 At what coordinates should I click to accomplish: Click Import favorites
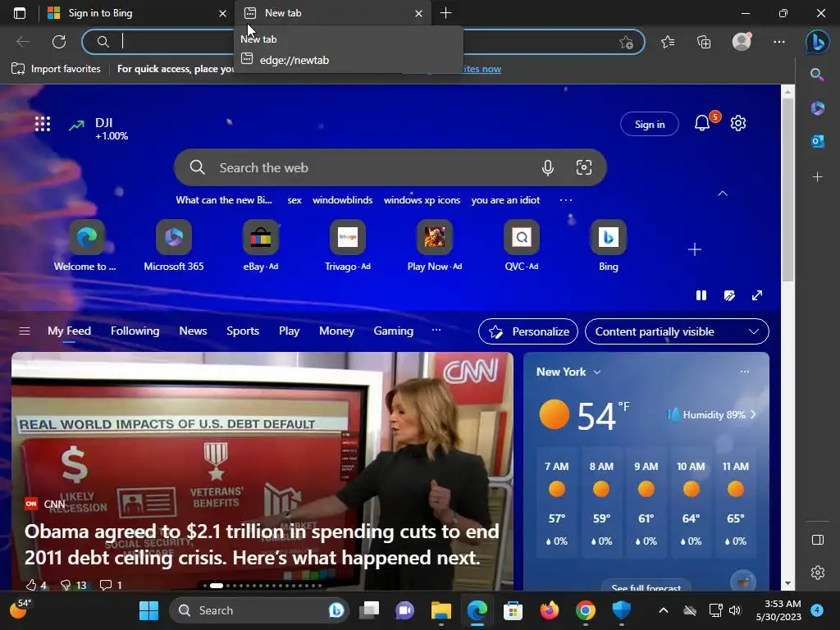coord(57,69)
